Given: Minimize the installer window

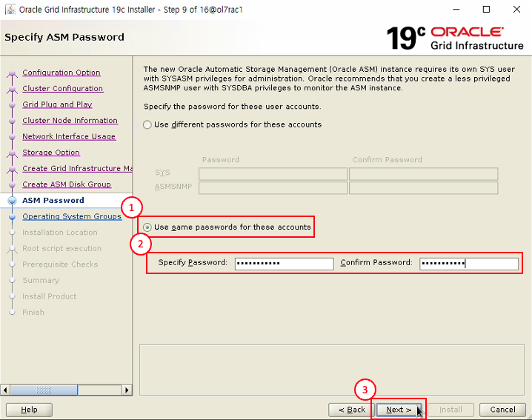Looking at the screenshot, I should pos(456,9).
